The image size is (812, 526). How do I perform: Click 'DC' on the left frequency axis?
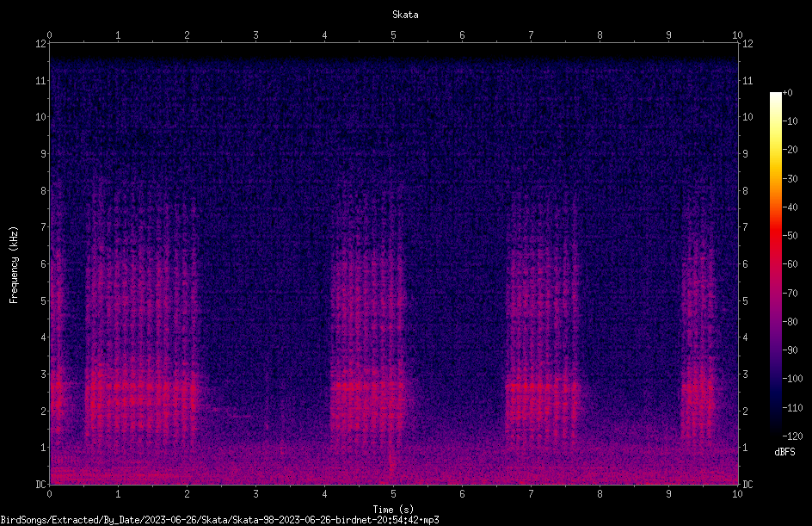coord(40,485)
